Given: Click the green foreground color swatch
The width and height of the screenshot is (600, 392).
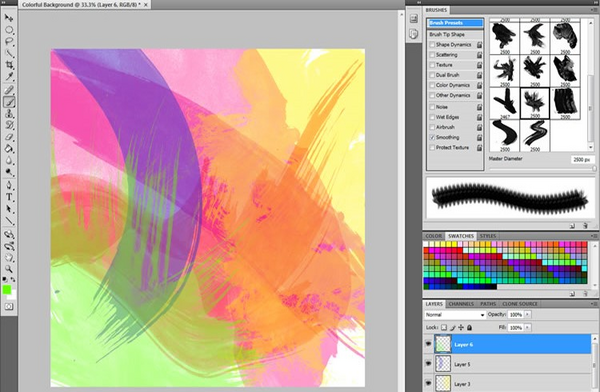Looking at the screenshot, I should coord(7,290).
